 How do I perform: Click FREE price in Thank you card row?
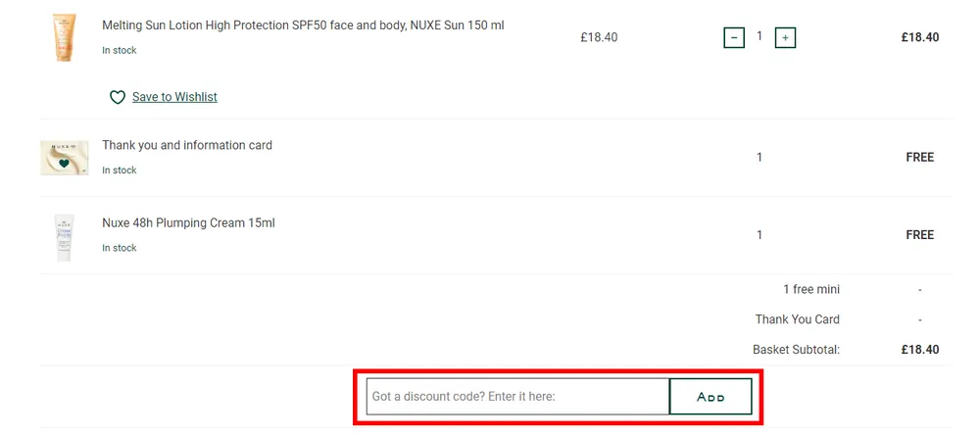[x=920, y=158]
